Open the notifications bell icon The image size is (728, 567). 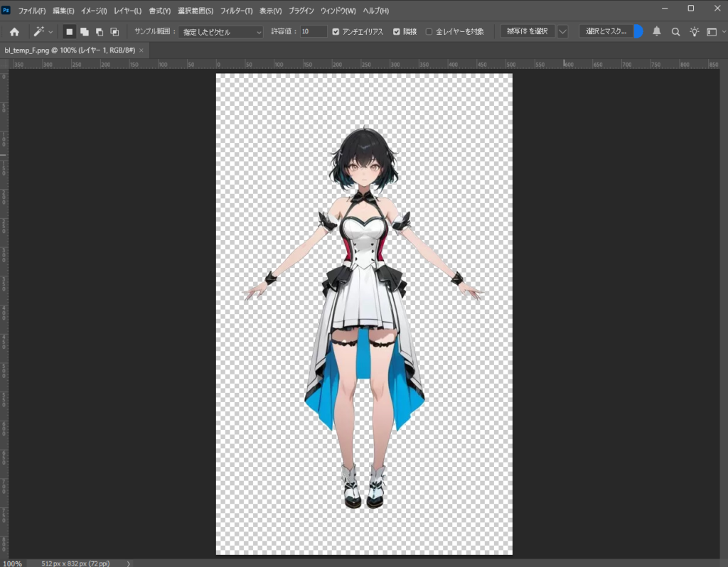(657, 32)
